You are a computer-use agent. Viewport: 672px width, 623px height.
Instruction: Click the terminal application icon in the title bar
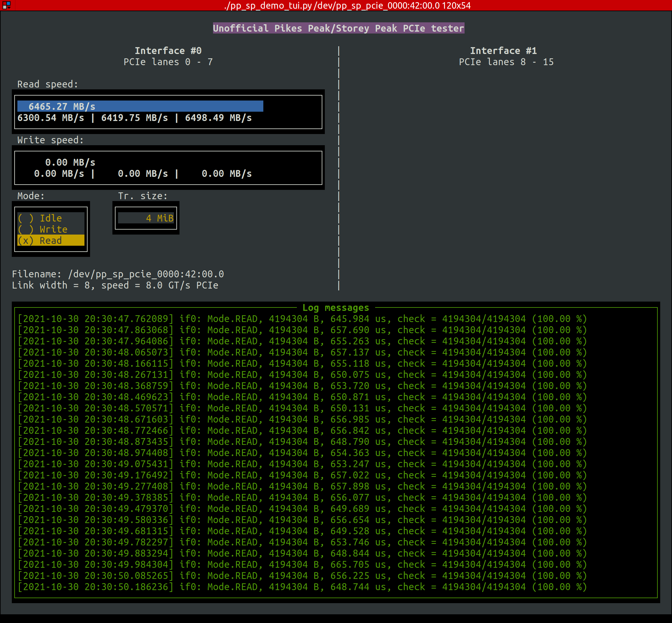pos(7,5)
